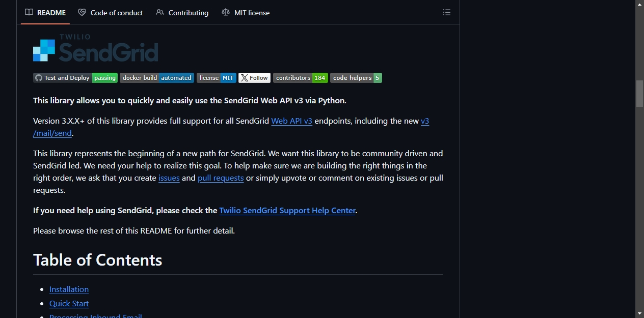Click the Test and Deploy passing badge
Screen dimensions: 644x318
pyautogui.click(x=75, y=78)
